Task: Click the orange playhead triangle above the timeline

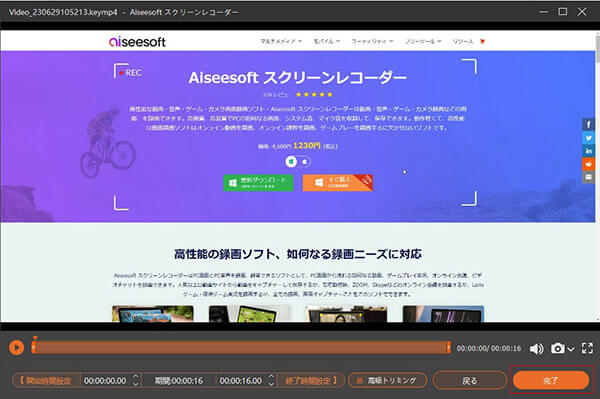Action: pos(35,338)
